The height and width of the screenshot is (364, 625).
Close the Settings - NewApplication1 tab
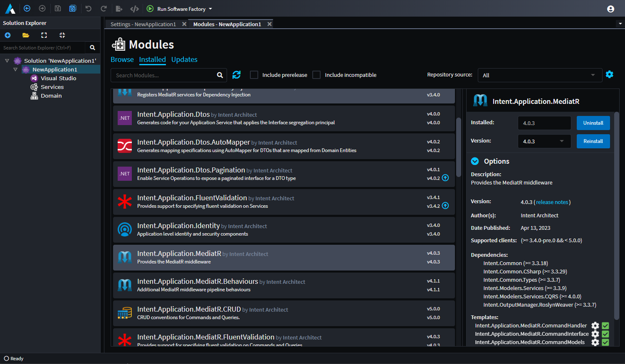(184, 24)
